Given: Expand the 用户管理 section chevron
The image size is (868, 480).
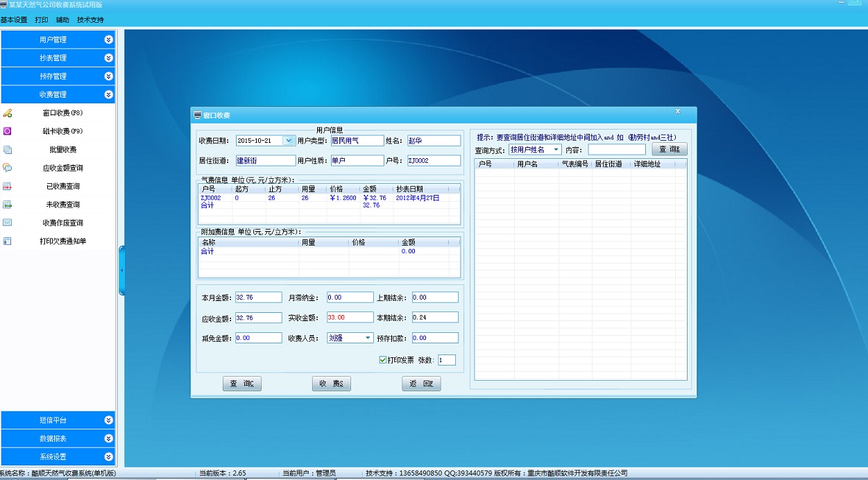Looking at the screenshot, I should pos(108,40).
